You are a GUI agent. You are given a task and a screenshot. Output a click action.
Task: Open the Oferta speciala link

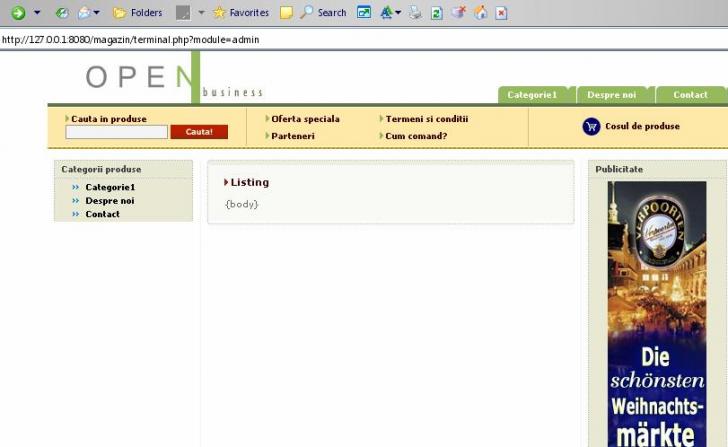[x=305, y=119]
